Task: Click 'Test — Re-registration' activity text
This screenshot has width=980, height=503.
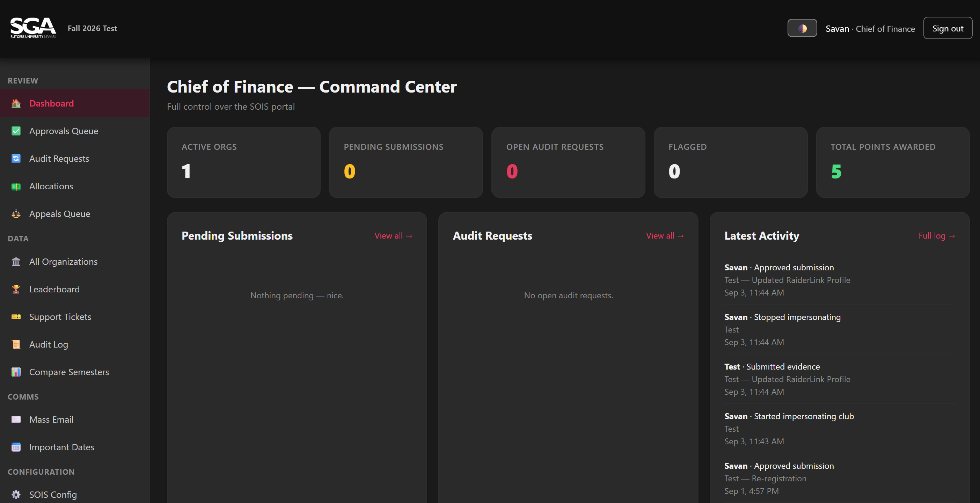Action: click(x=765, y=479)
